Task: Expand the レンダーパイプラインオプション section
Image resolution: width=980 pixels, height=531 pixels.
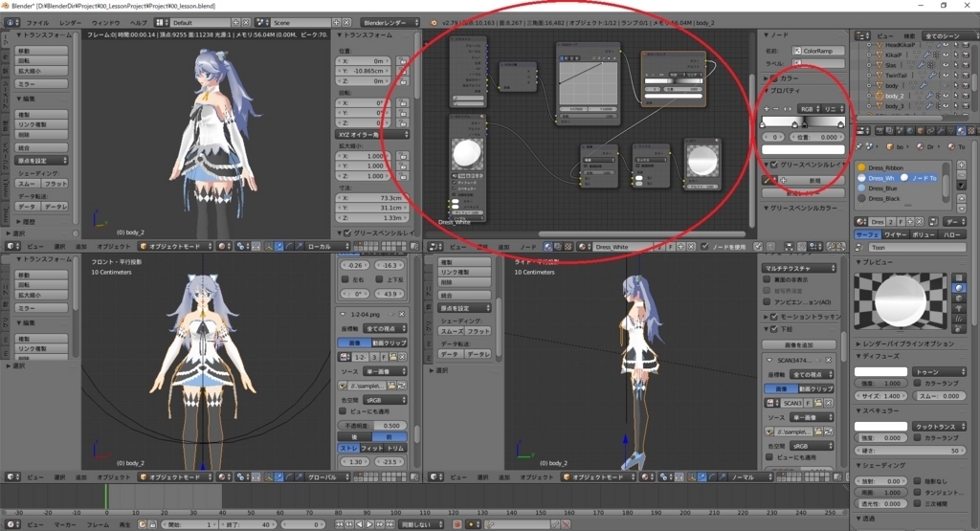Action: 908,343
